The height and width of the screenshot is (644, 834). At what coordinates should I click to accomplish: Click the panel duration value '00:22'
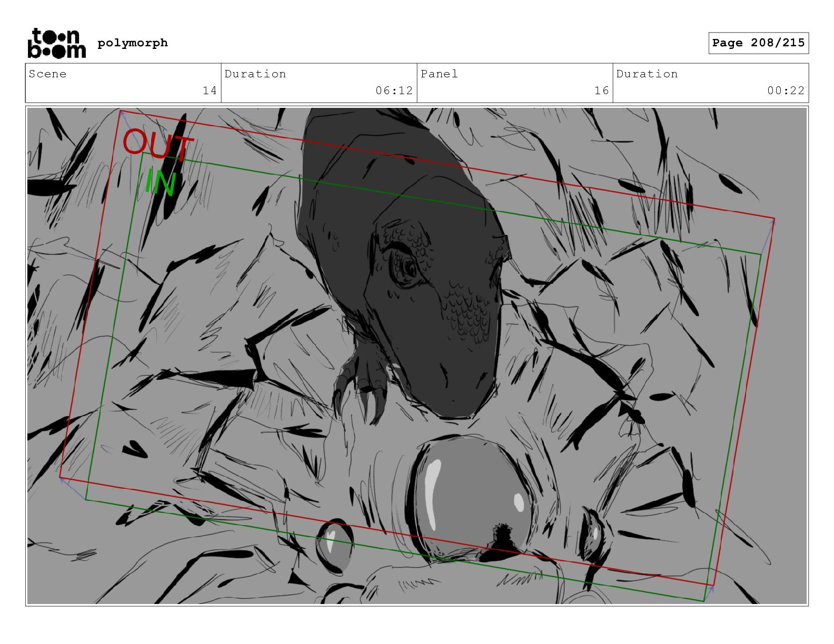[786, 90]
